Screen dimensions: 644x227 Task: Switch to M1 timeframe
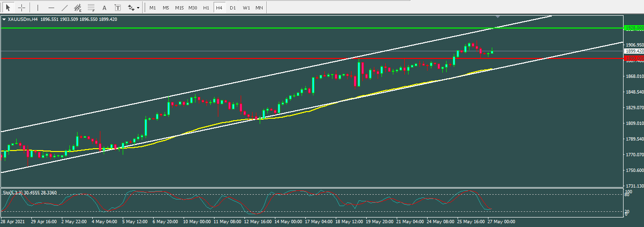click(x=152, y=8)
